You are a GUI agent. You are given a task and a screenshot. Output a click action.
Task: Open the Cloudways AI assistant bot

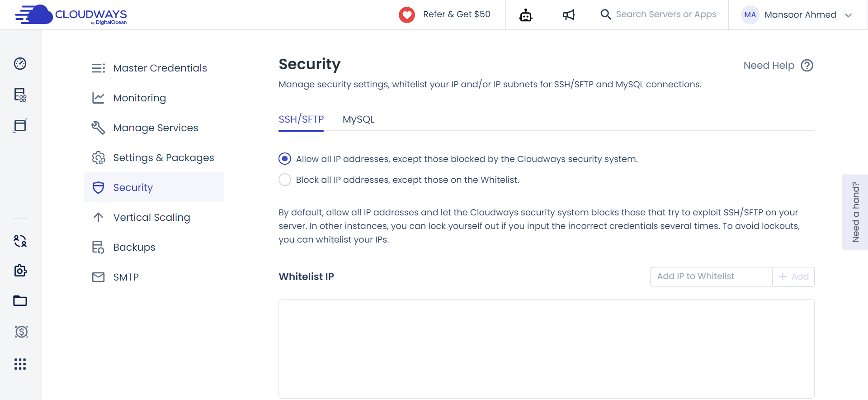(525, 14)
